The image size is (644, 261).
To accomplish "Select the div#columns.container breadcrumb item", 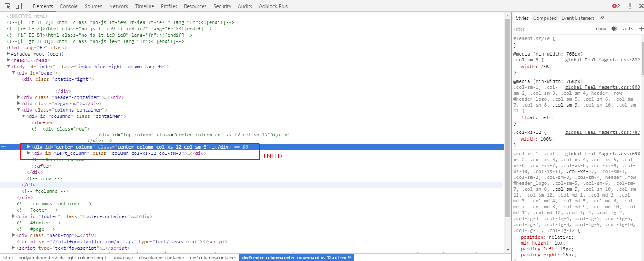I will click(213, 258).
